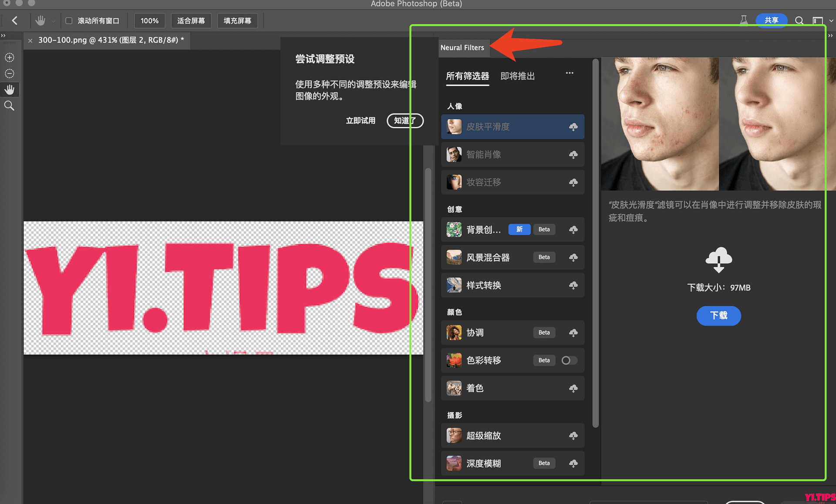
Task: Open search using the magnifier icon in title bar
Action: [799, 20]
